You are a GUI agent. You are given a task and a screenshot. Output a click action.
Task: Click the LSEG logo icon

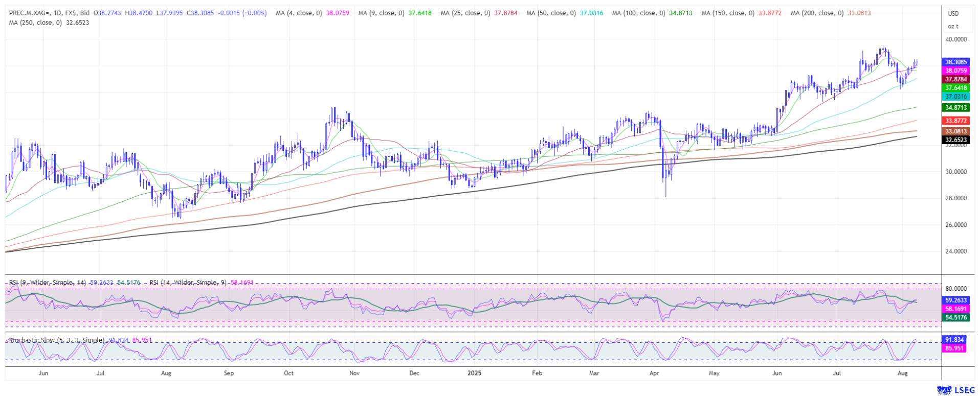click(x=955, y=390)
